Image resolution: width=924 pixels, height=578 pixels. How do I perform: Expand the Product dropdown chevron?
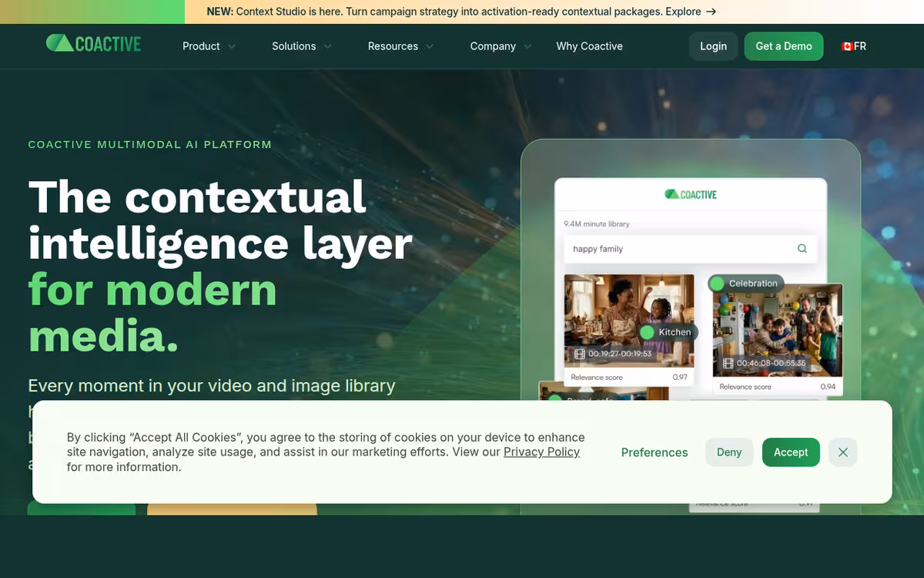[231, 46]
